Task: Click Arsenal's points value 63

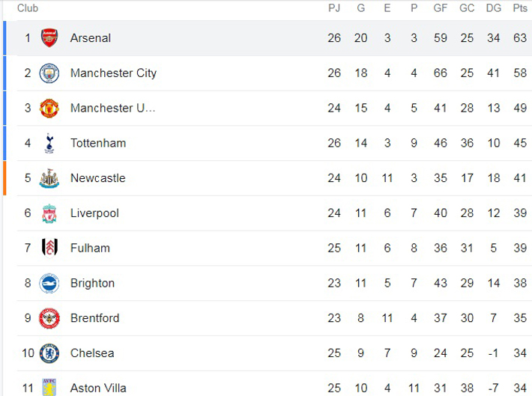Action: [x=519, y=38]
